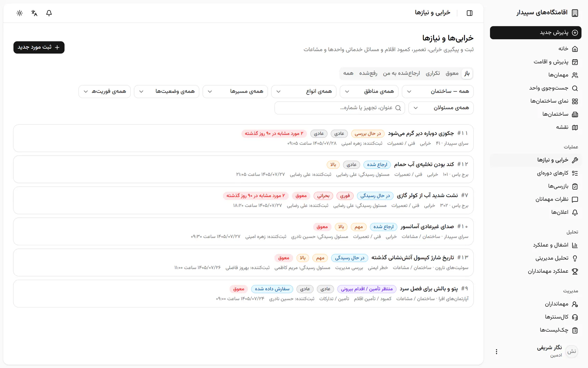
Task: Expand the همه‌ی وضعیت‌ها dropdown
Action: click(x=167, y=91)
